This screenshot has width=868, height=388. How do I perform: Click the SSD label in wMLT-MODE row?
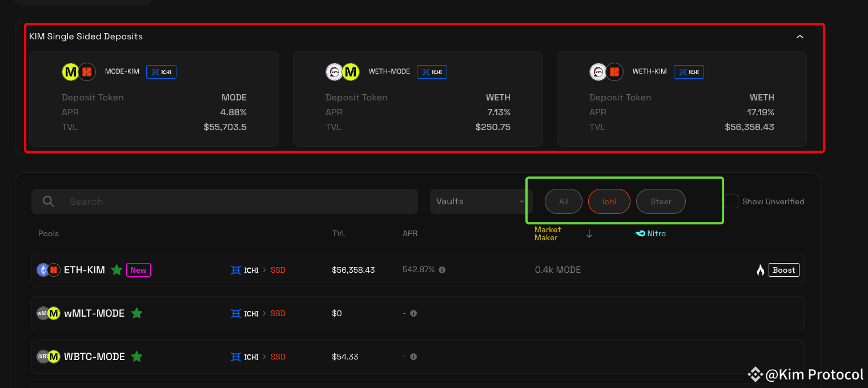click(278, 313)
